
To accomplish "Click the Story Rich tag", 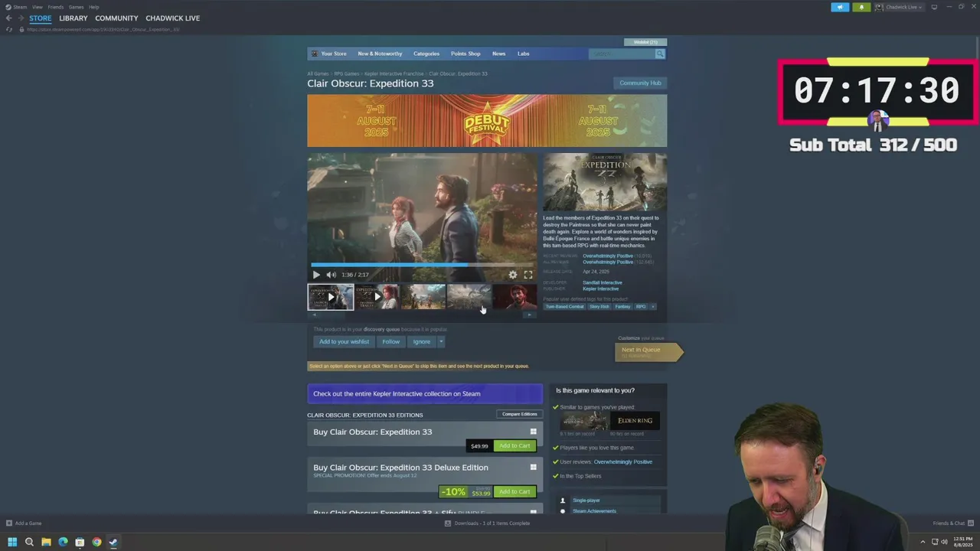I will click(599, 307).
